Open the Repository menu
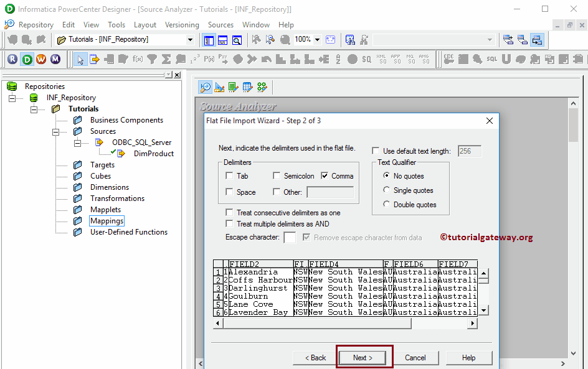Viewport: 588px width, 369px height. [36, 25]
